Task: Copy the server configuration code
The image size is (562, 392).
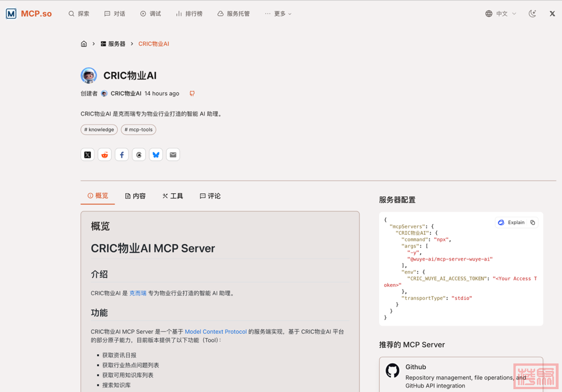Action: tap(533, 222)
